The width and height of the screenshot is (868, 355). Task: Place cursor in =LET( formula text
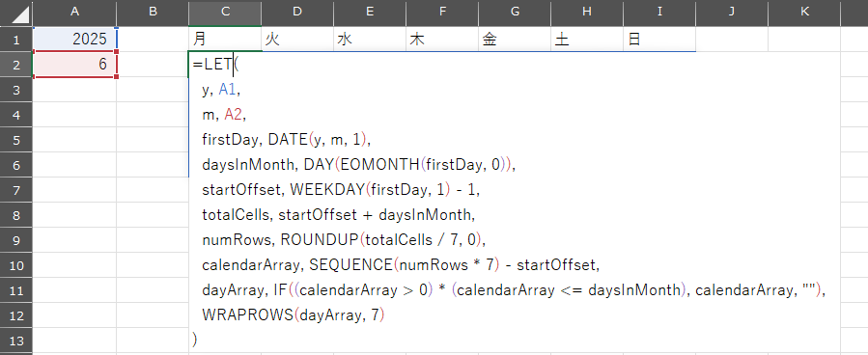(216, 65)
